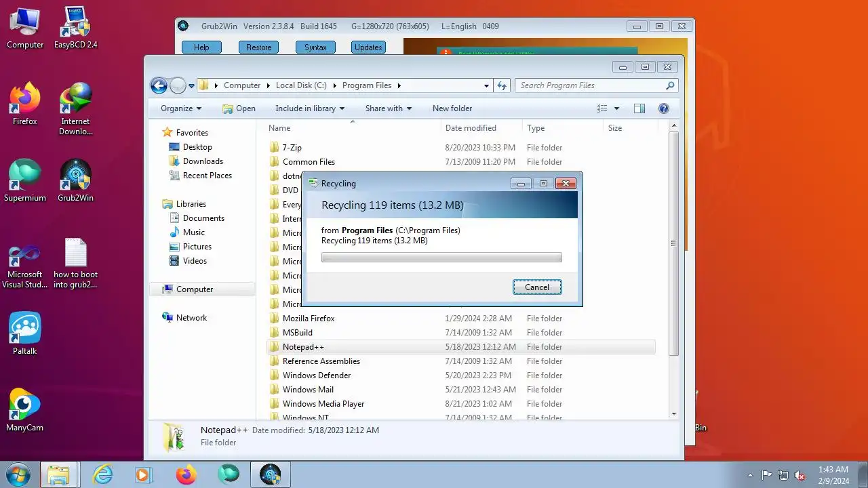Viewport: 868px width, 488px height.
Task: Launch Firefox from the desktop
Action: click(25, 104)
